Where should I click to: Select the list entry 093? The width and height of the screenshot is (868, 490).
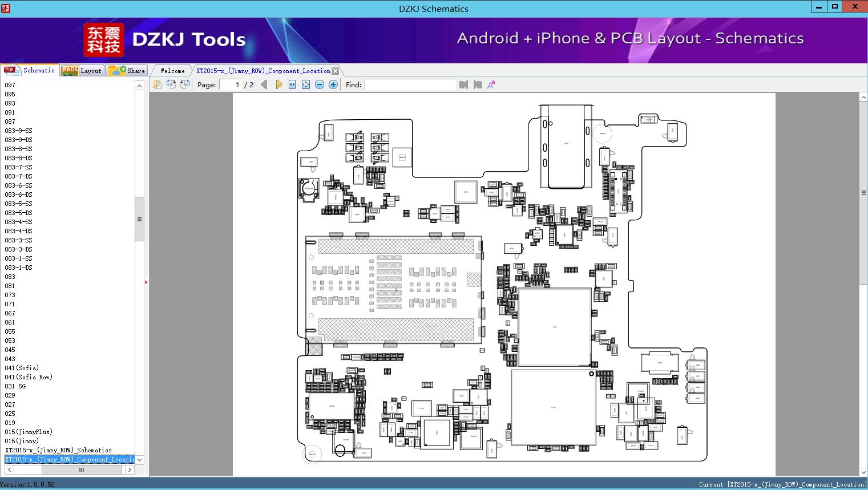(10, 103)
